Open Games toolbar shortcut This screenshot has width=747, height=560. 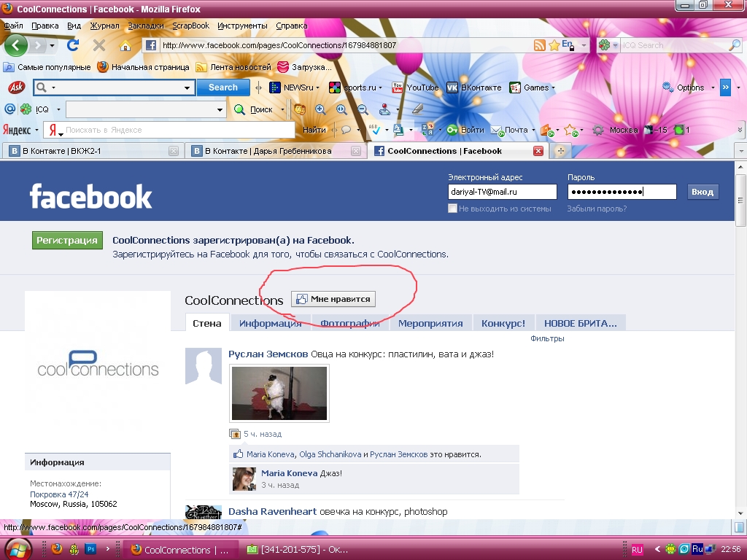[x=532, y=87]
